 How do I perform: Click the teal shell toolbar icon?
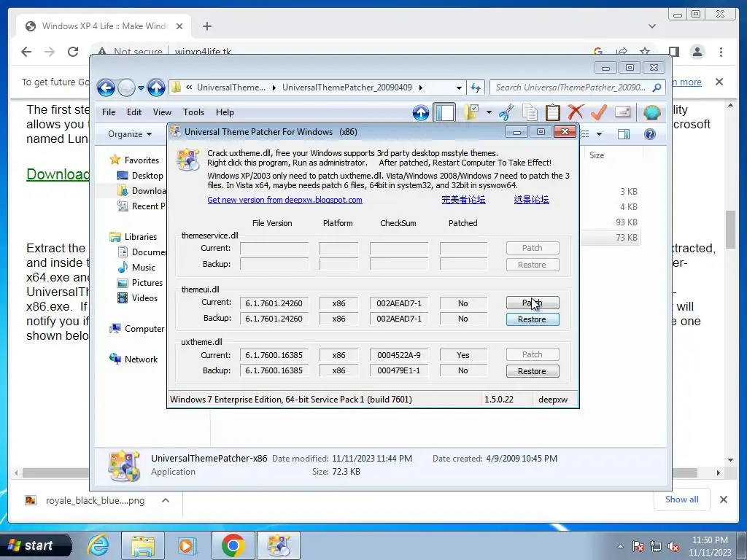[651, 112]
